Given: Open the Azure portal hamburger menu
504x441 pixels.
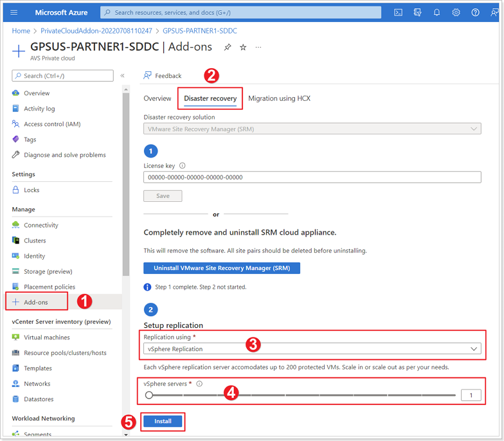Looking at the screenshot, I should click(14, 13).
